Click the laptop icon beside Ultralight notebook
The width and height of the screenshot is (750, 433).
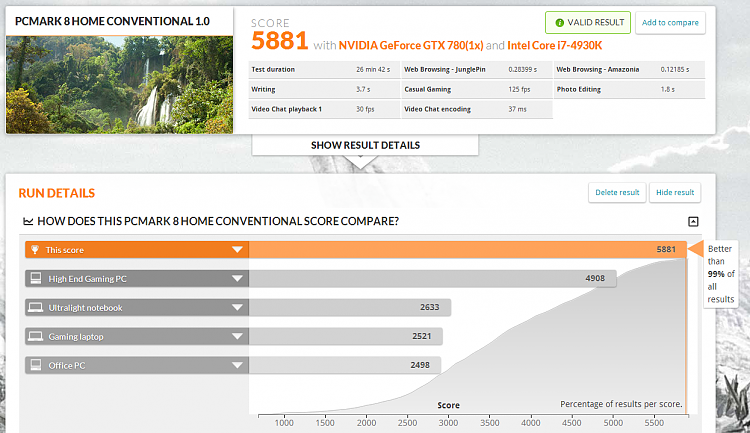point(35,307)
